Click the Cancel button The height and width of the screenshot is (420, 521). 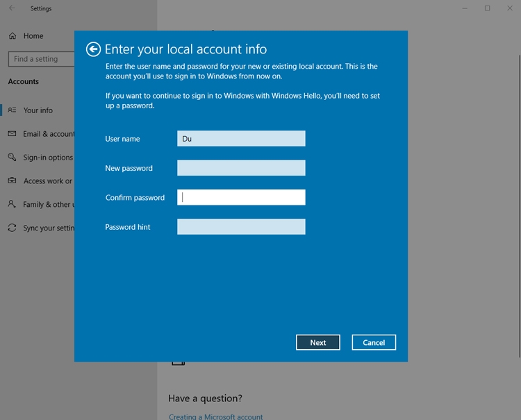374,342
